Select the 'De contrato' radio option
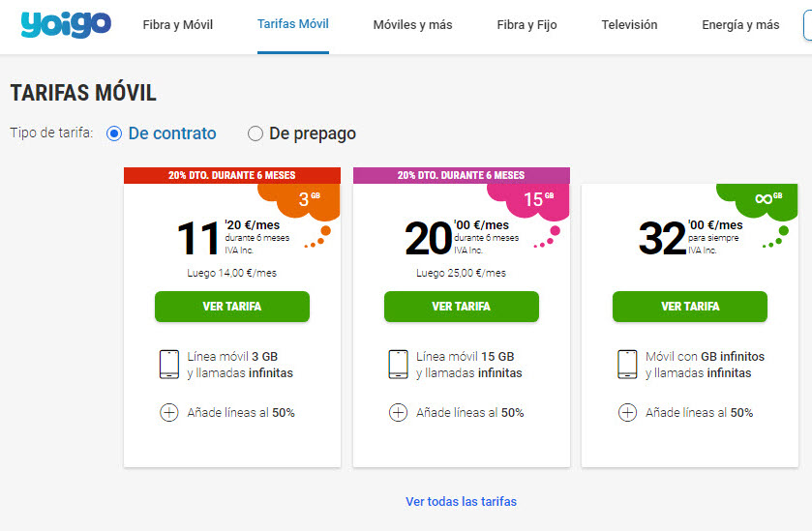 coord(114,133)
